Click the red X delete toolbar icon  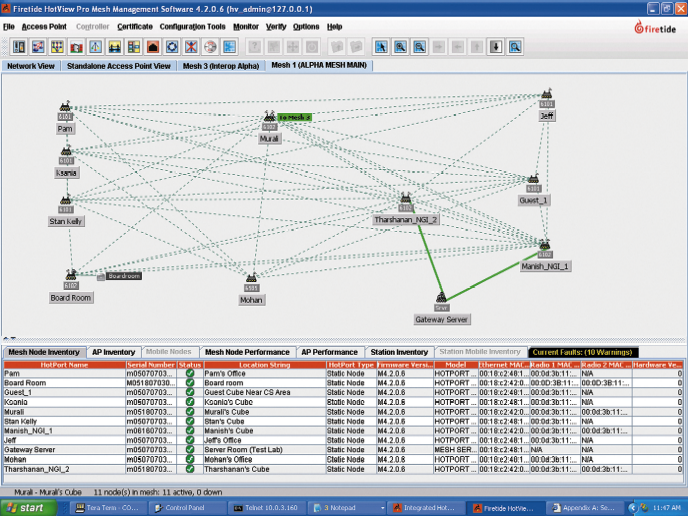(191, 47)
